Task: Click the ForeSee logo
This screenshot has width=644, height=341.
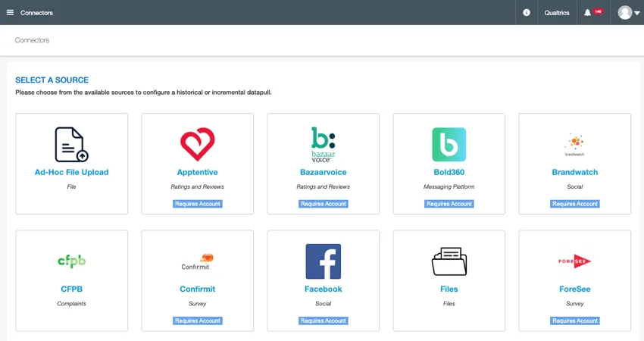Action: tap(574, 261)
